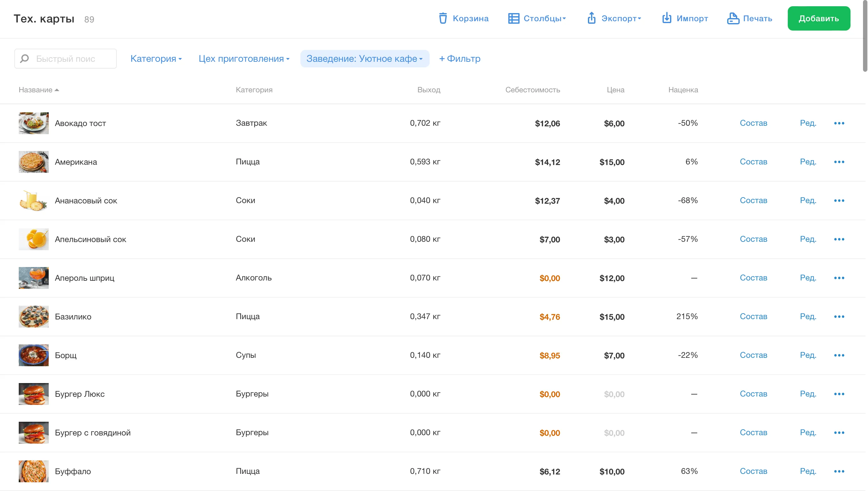Viewport: 868px width, 491px height.
Task: Sort table by Название column header
Action: tap(36, 90)
